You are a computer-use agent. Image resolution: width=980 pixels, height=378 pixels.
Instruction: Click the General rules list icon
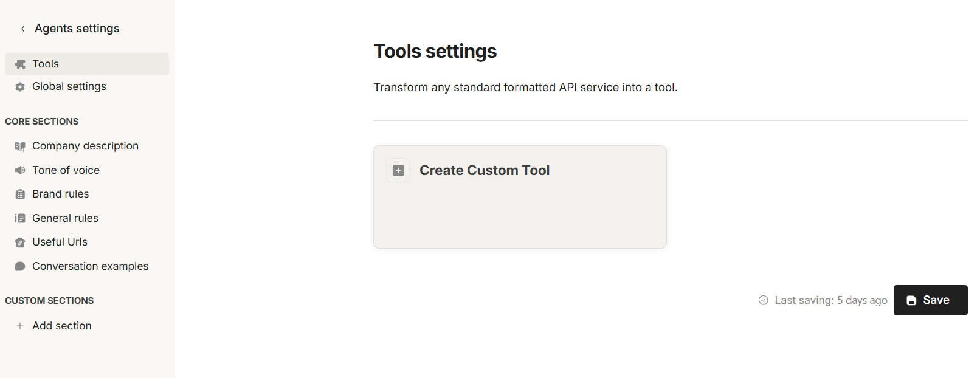(20, 218)
